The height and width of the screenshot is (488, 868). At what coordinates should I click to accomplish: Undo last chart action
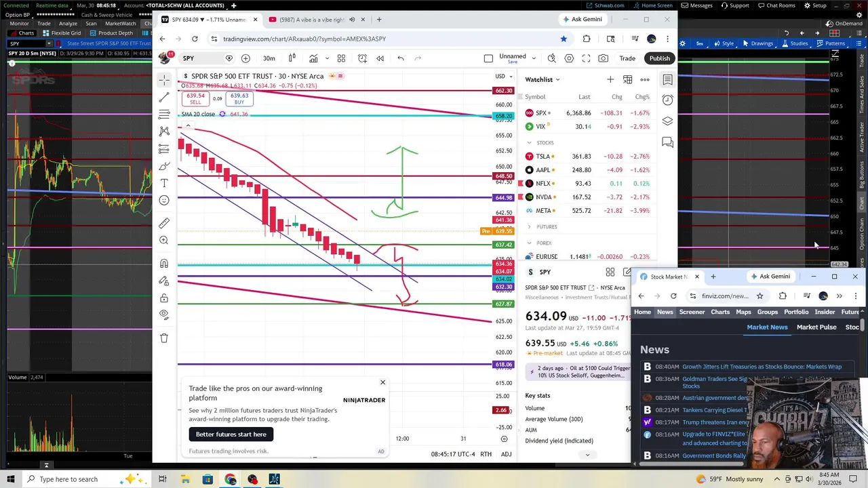click(401, 58)
